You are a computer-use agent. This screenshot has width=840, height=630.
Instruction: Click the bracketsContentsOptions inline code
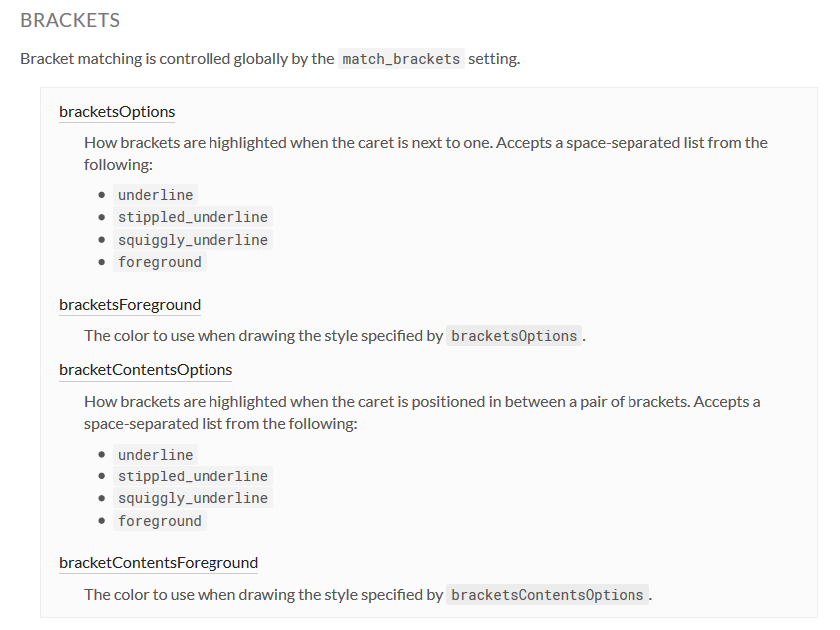(548, 595)
